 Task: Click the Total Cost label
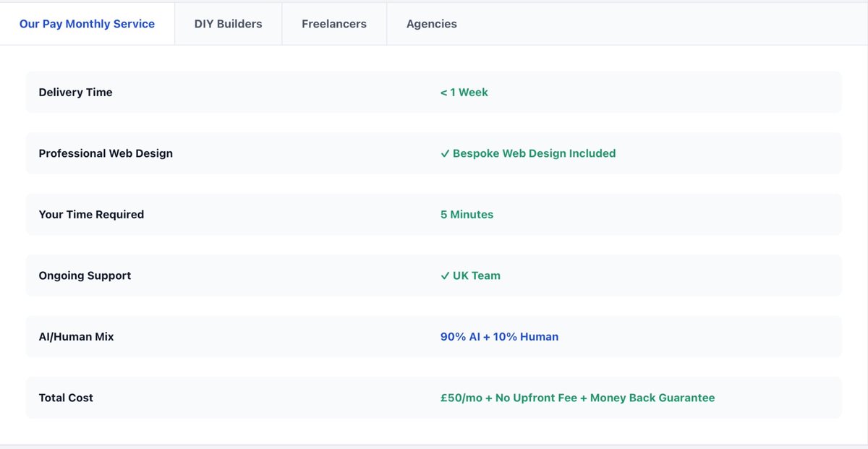tap(66, 398)
